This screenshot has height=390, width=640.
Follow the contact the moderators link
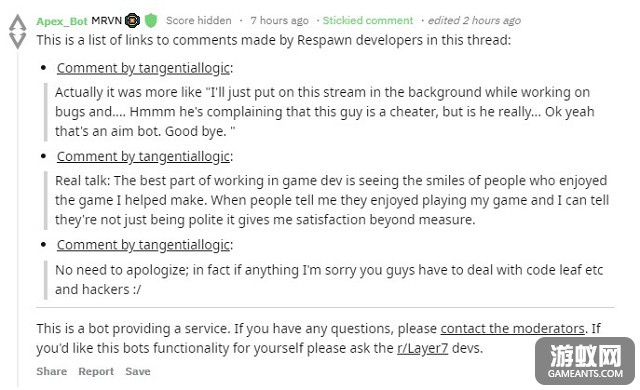512,328
